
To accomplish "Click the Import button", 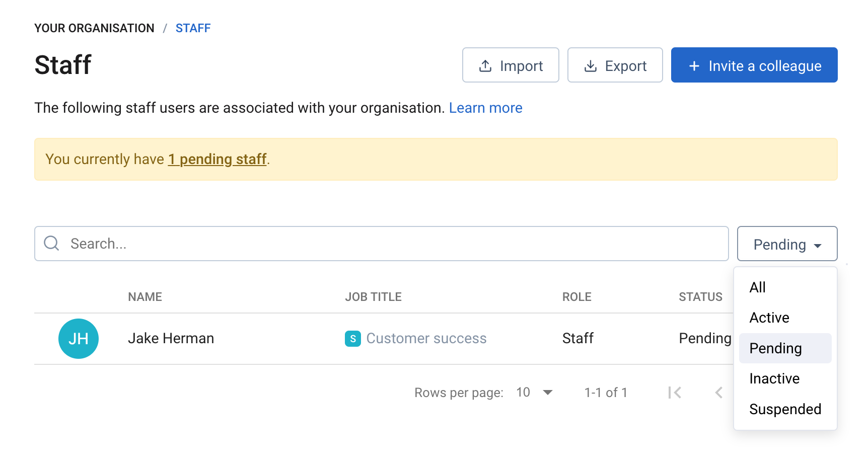I will click(x=511, y=65).
